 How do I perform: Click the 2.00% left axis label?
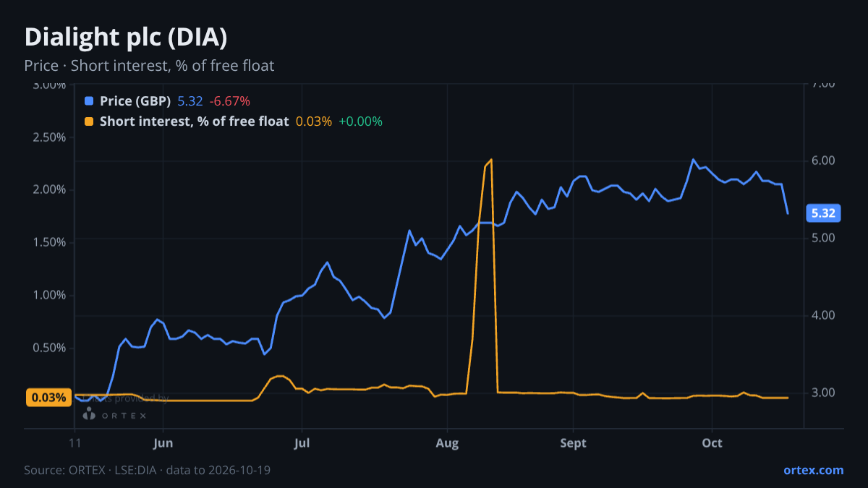(49, 189)
